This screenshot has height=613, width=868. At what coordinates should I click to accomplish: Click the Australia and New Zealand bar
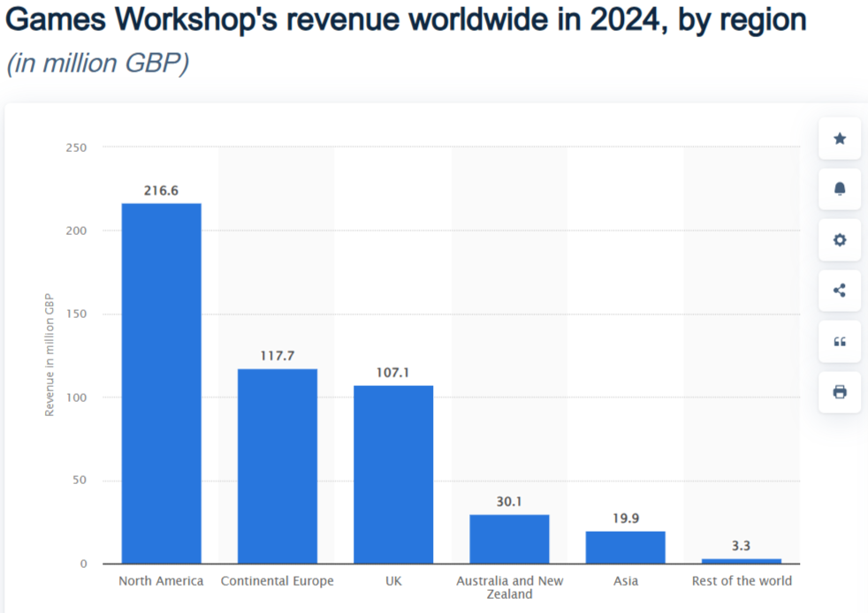coord(509,540)
